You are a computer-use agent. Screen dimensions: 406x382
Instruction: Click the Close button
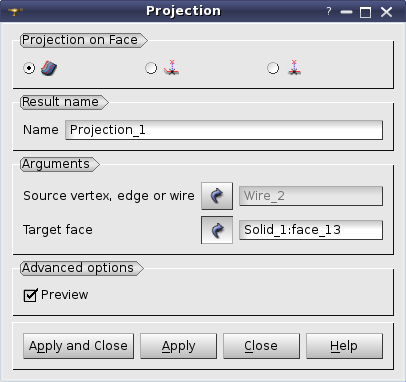(261, 346)
